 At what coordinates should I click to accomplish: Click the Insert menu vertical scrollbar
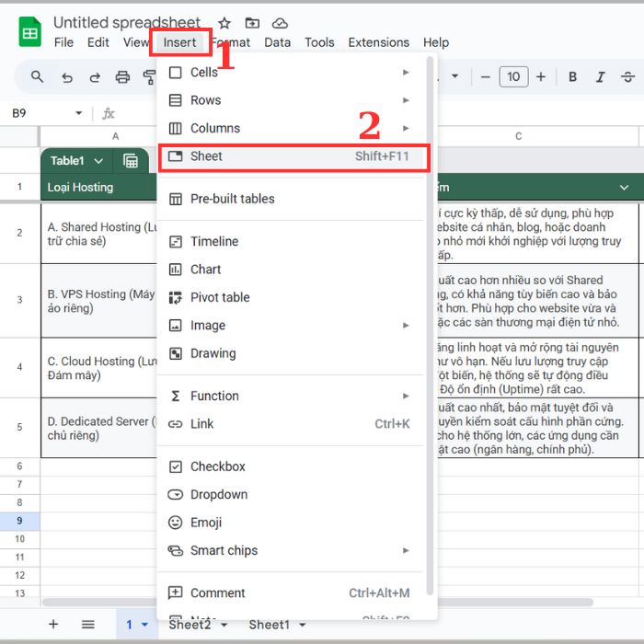430,326
